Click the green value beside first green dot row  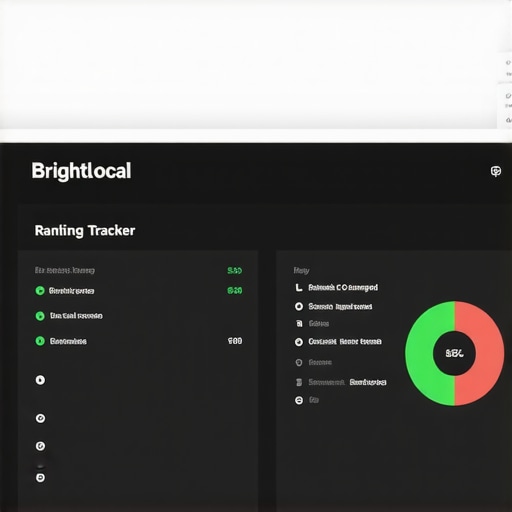235,291
